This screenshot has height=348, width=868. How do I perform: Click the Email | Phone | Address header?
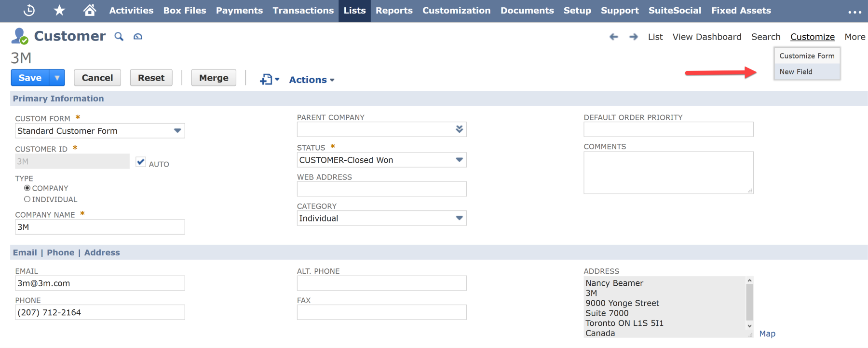tap(439, 252)
